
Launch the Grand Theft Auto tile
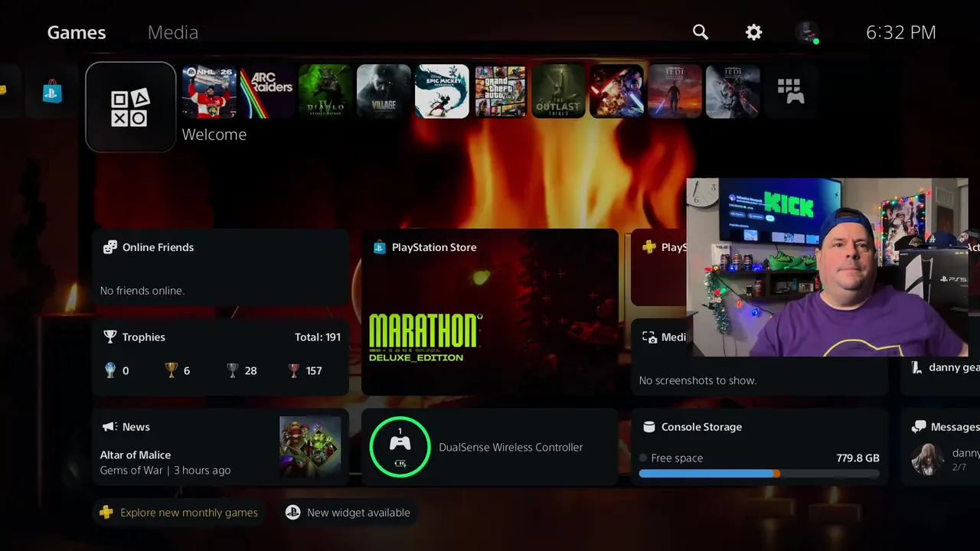500,91
